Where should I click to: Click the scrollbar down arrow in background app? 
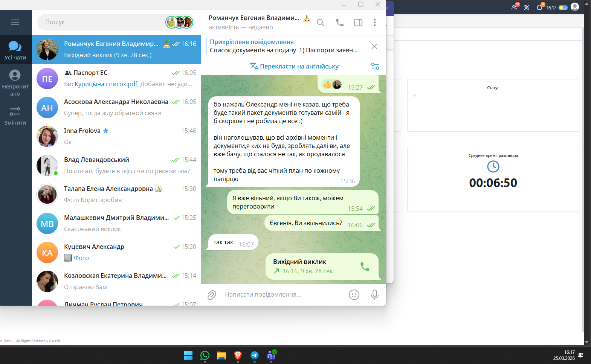pyautogui.click(x=586, y=342)
